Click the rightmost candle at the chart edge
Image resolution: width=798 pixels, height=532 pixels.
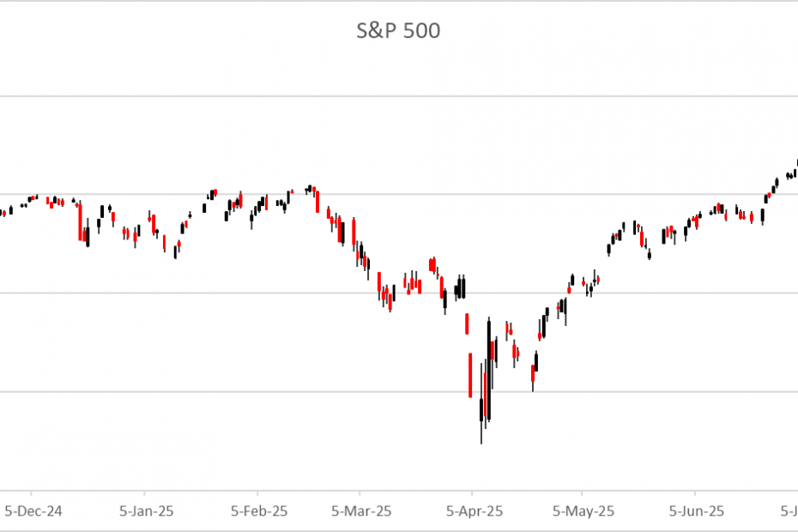795,165
